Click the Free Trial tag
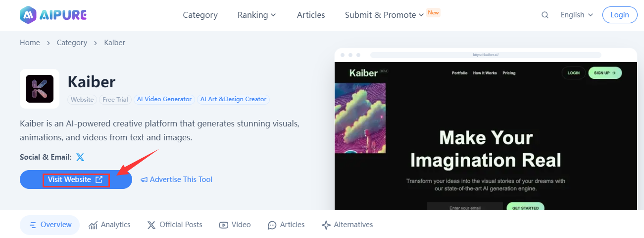 click(115, 100)
